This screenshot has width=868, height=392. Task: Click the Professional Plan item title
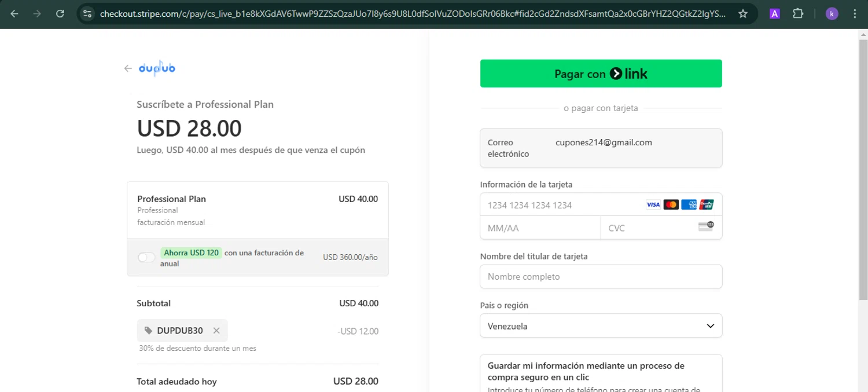(x=172, y=199)
